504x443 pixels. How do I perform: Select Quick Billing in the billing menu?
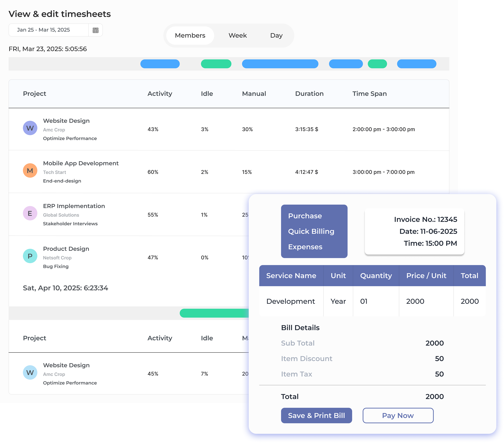311,231
